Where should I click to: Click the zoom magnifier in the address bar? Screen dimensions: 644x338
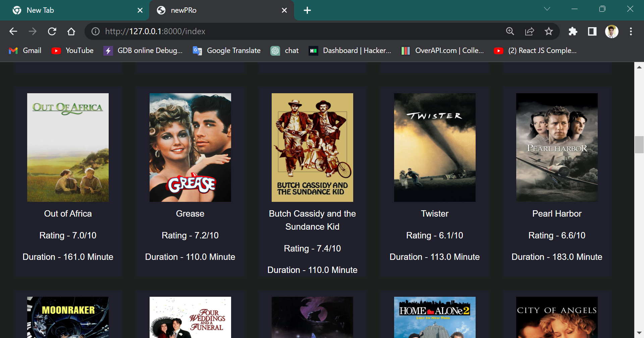pyautogui.click(x=510, y=31)
